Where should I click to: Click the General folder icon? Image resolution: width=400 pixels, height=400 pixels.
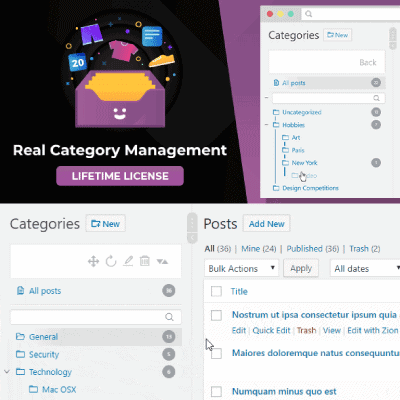point(20,336)
